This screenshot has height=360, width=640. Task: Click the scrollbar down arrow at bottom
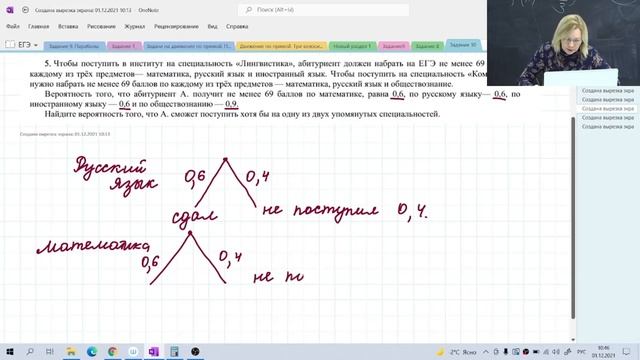573,339
